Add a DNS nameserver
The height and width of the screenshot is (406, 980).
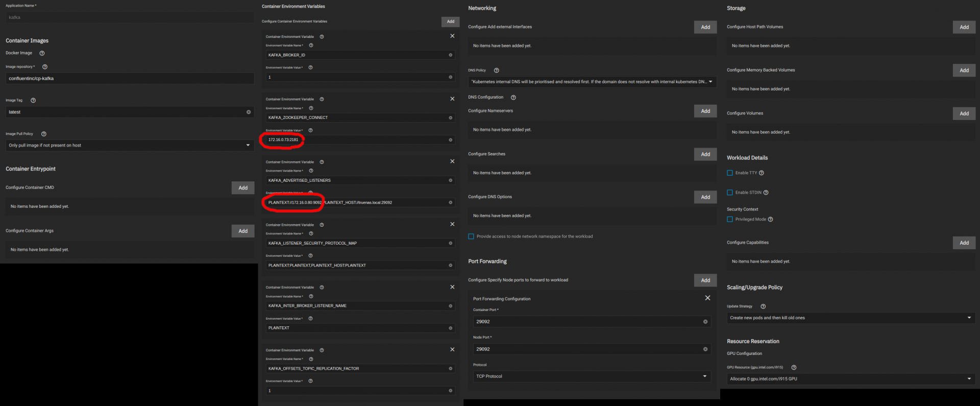pyautogui.click(x=705, y=111)
